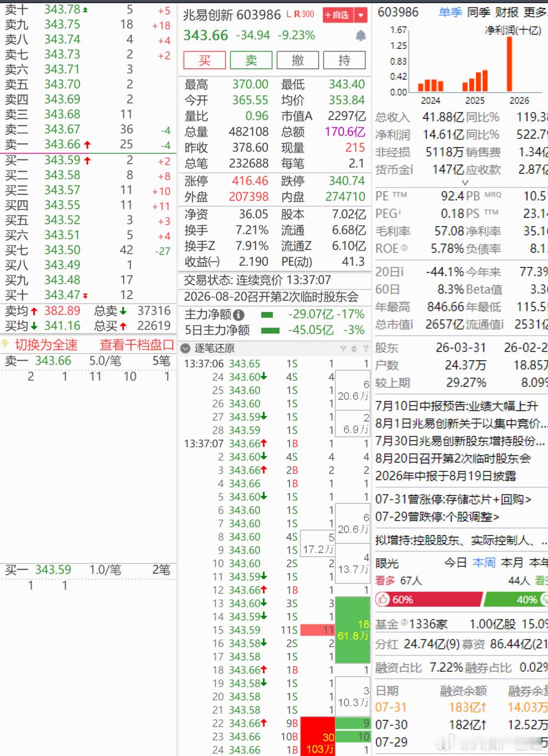Select the 本月 period in 眼光
Viewport: 548px width, 756px height.
point(512,563)
